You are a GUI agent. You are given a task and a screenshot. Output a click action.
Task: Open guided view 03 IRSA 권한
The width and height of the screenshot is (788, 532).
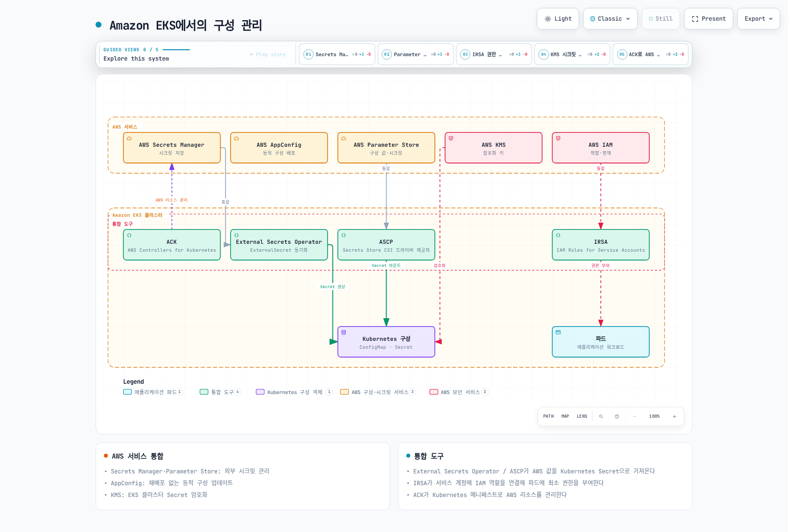click(x=494, y=54)
